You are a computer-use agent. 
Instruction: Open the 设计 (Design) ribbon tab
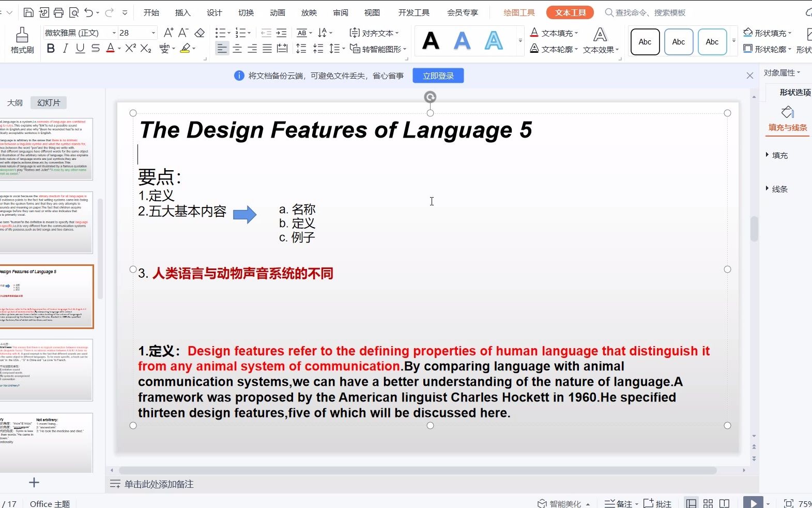[x=215, y=12]
